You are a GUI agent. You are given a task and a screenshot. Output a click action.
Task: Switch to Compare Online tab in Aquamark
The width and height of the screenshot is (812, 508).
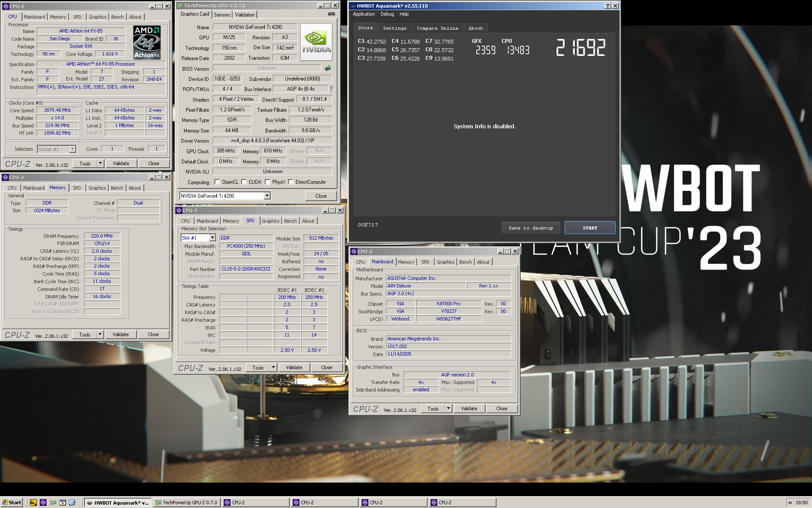437,28
